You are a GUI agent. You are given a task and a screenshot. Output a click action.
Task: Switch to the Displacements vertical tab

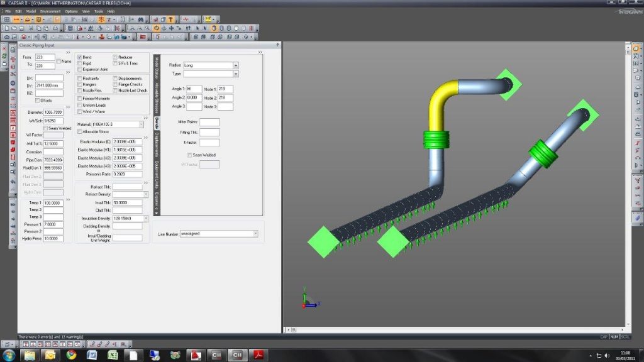tap(157, 144)
